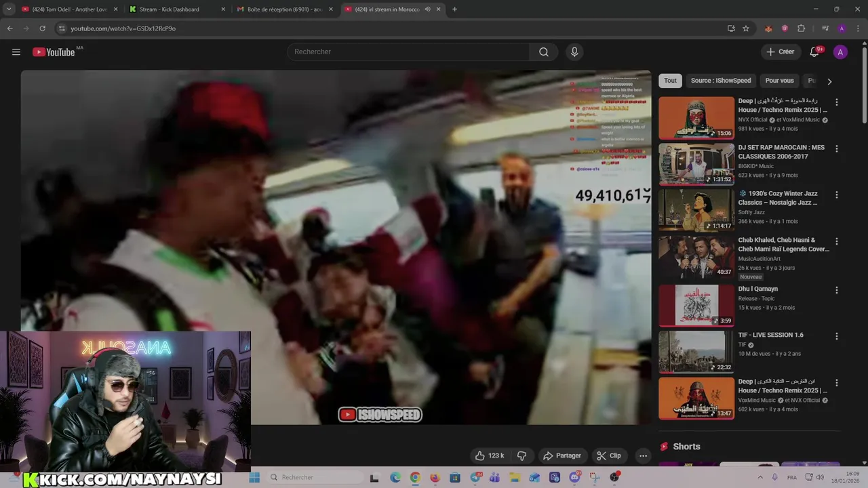Open options for Dhu l Qarnayn video
Screen dimensions: 868x488
point(836,290)
